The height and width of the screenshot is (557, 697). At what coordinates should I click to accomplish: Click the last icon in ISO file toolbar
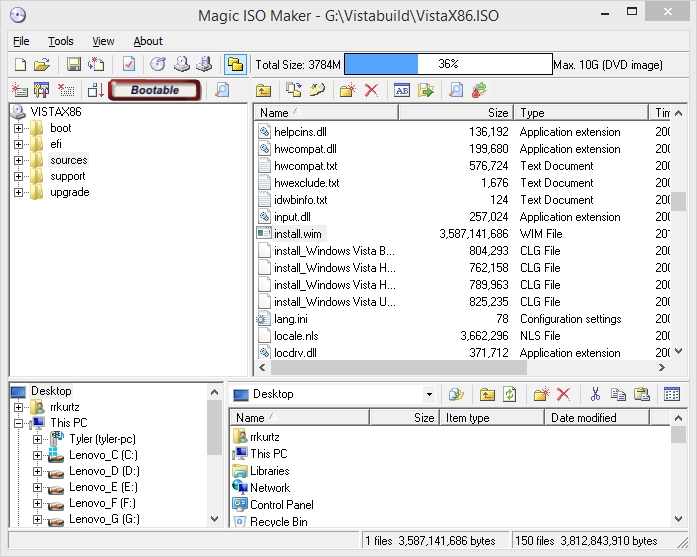tap(479, 91)
